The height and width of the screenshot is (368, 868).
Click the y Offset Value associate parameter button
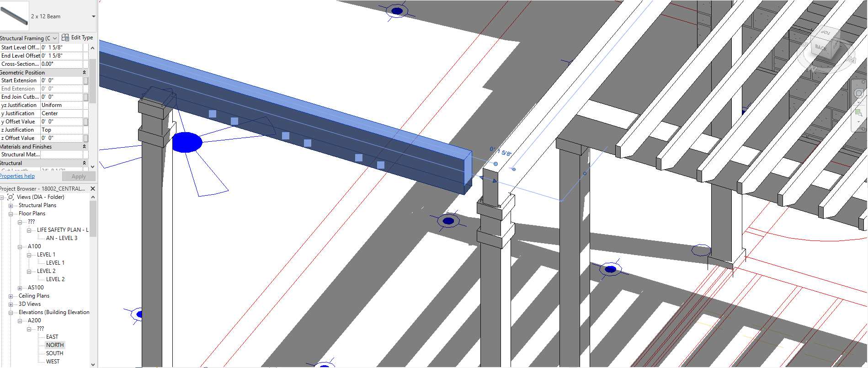85,122
